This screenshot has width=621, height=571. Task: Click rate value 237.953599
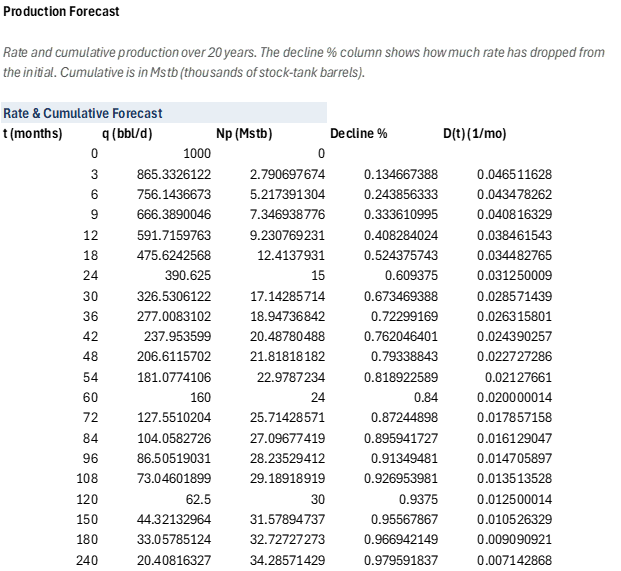(x=177, y=337)
